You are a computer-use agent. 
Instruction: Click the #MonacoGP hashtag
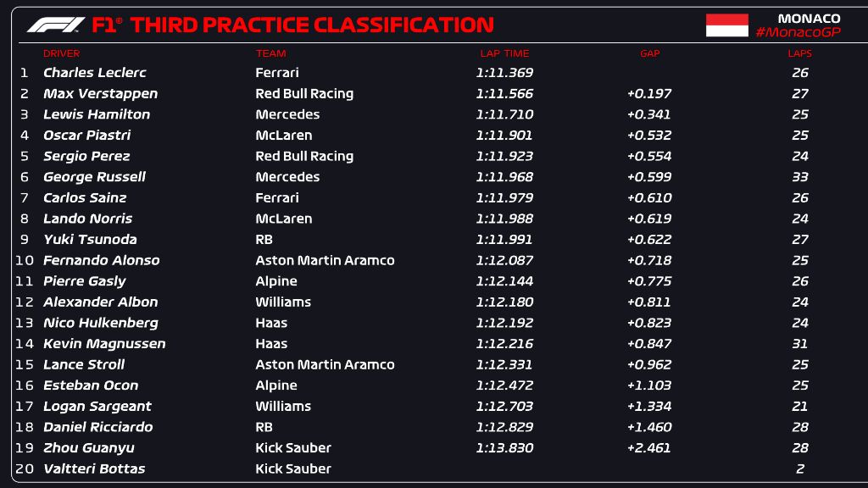798,32
